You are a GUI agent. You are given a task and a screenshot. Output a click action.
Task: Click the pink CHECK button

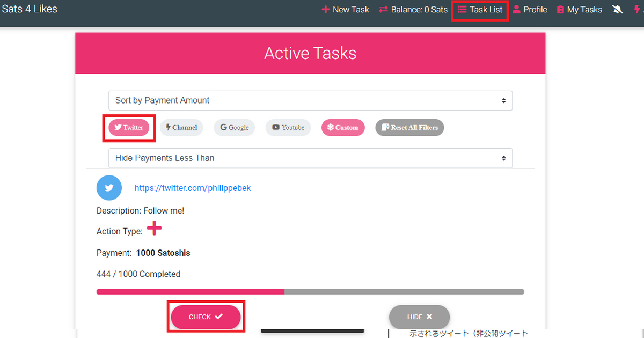point(206,317)
